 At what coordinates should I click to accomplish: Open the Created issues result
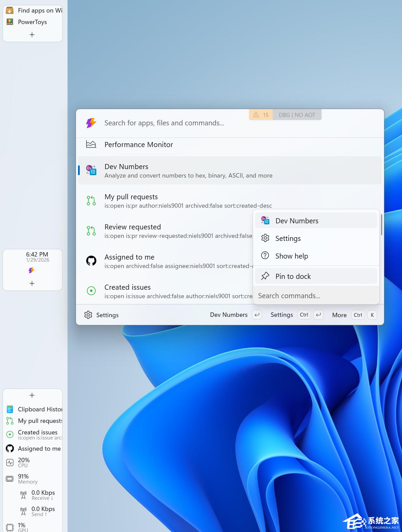(165, 291)
